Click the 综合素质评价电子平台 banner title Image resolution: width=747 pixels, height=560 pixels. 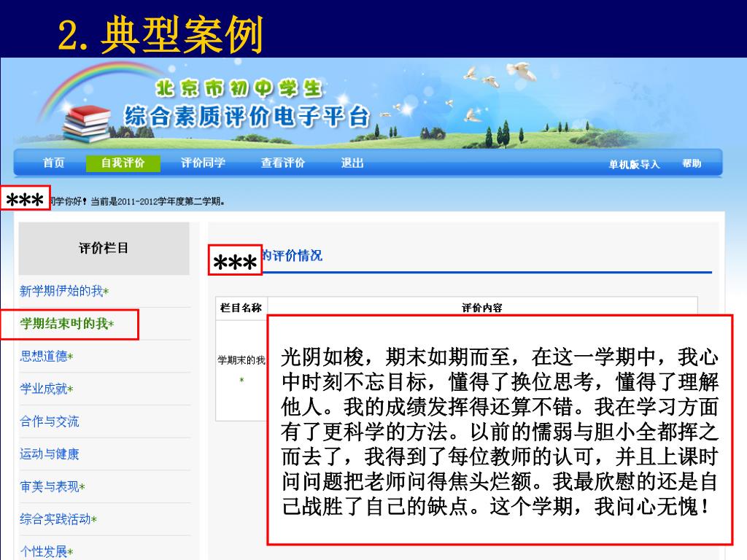[x=247, y=117]
